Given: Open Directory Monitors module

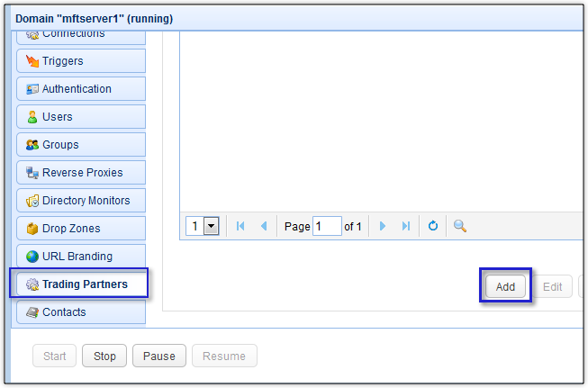Looking at the screenshot, I should pyautogui.click(x=80, y=201).
